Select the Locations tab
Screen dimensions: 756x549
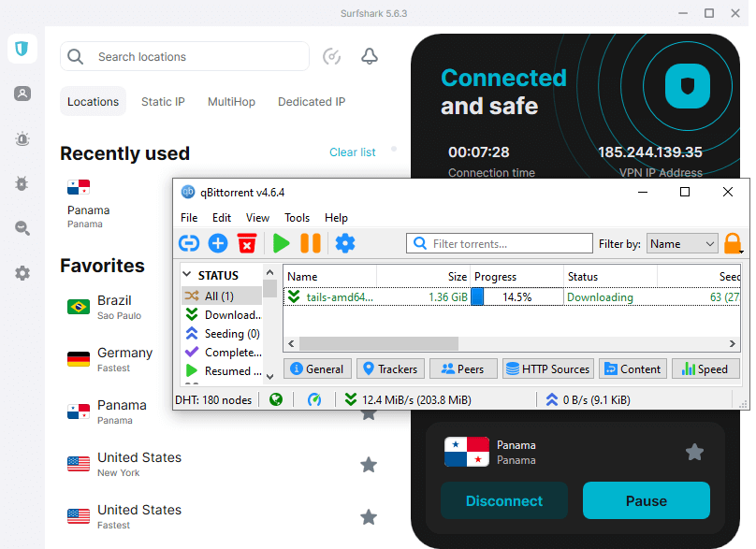pos(93,102)
